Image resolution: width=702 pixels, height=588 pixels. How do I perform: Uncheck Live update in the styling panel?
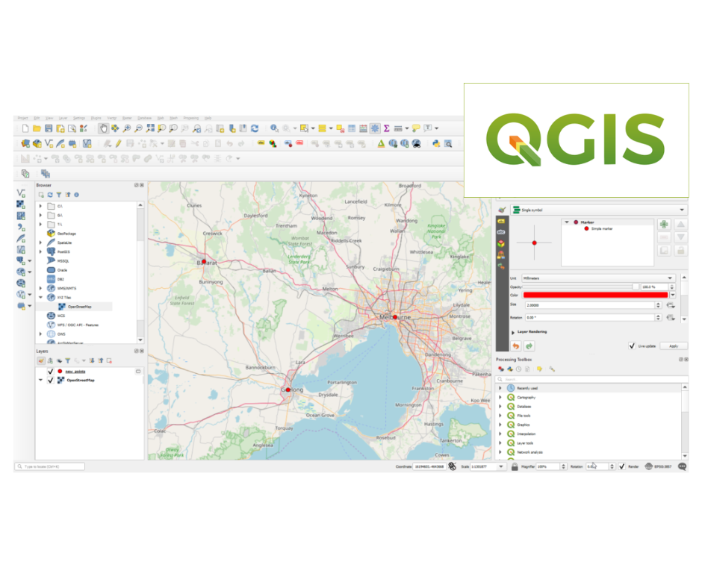click(x=633, y=345)
